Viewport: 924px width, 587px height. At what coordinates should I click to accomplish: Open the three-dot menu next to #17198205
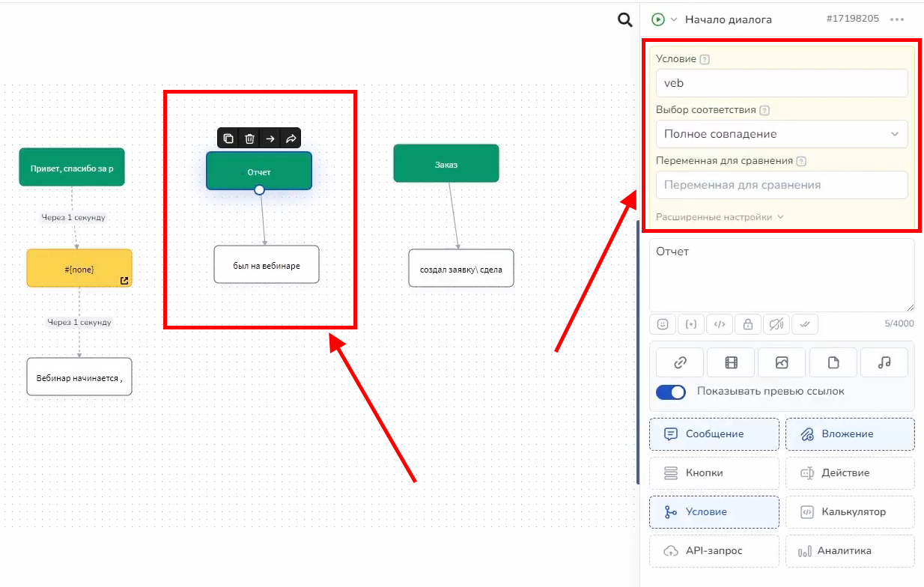(897, 19)
